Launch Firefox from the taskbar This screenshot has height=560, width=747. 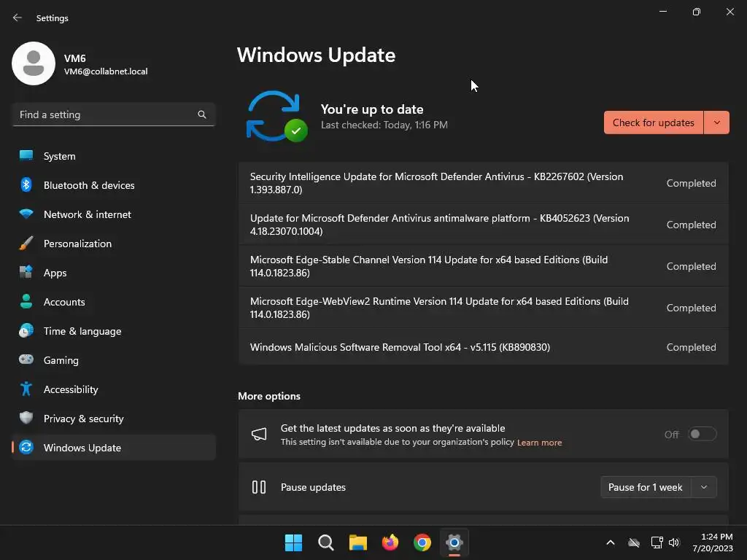click(390, 542)
